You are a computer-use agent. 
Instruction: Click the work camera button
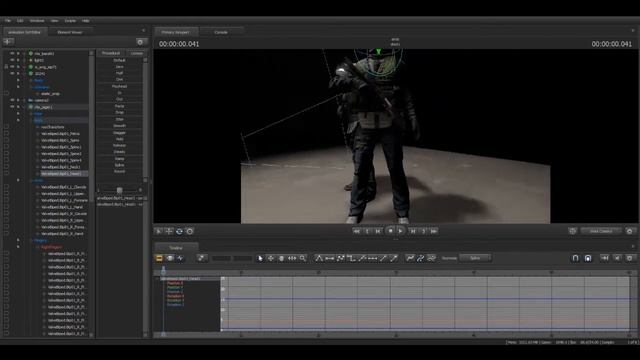(601, 231)
